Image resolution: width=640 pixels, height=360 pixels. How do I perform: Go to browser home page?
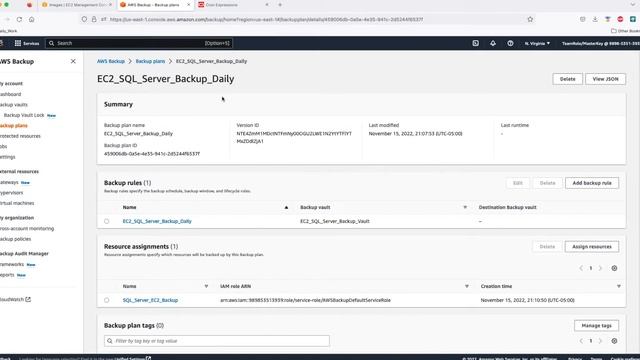point(31,19)
